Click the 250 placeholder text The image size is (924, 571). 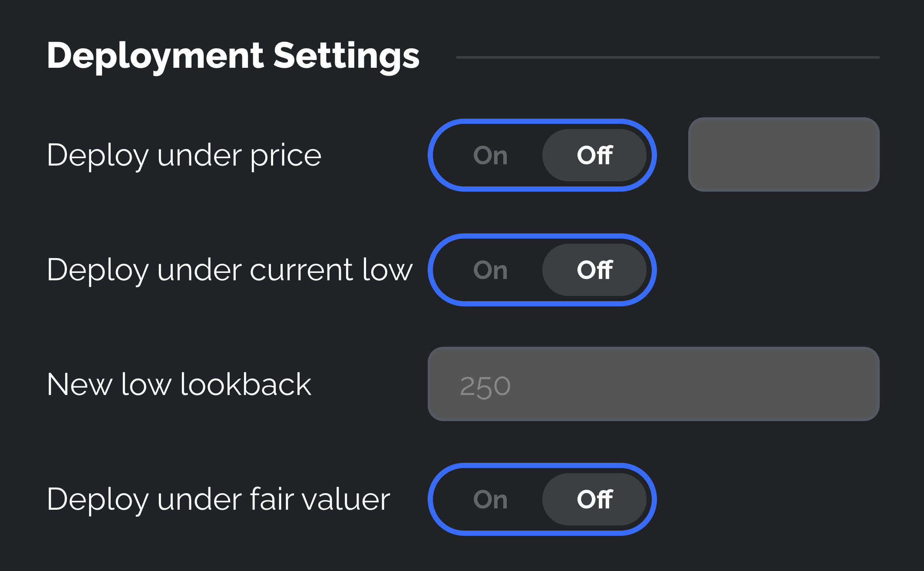(x=485, y=386)
